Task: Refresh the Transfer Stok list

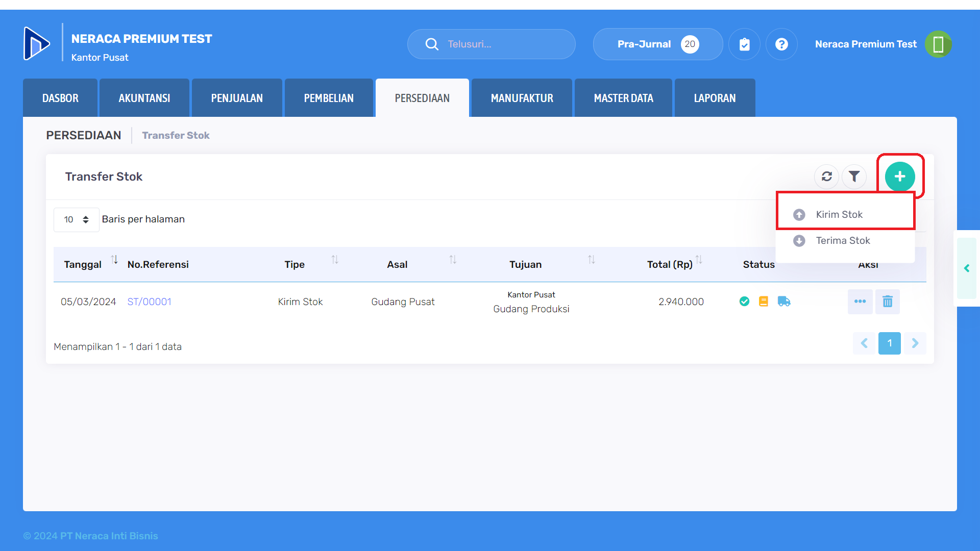Action: point(827,177)
